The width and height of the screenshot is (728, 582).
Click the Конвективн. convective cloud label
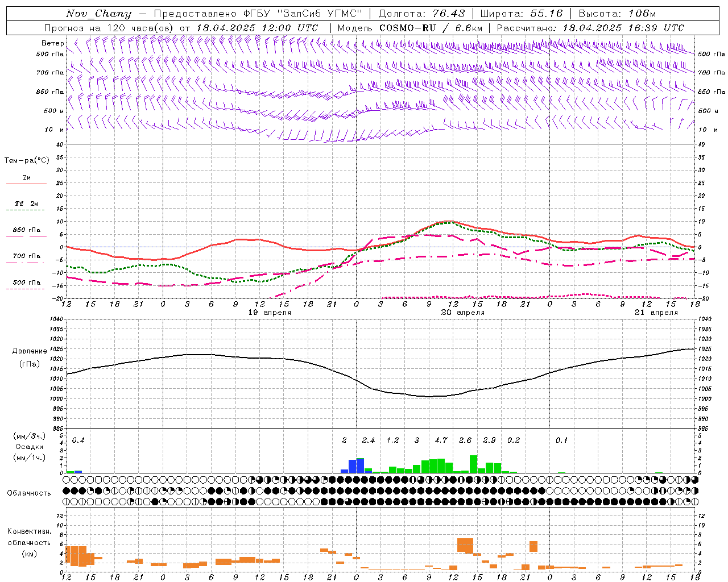pos(30,531)
